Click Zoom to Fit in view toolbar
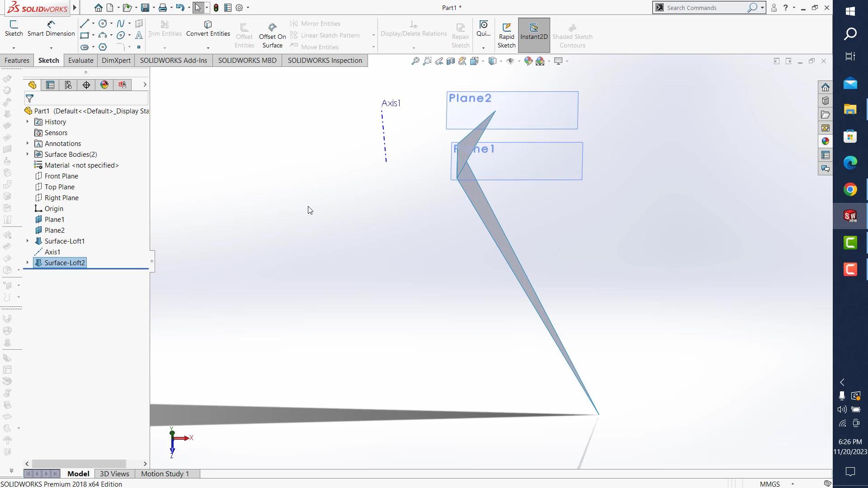The height and width of the screenshot is (488, 868). point(415,61)
